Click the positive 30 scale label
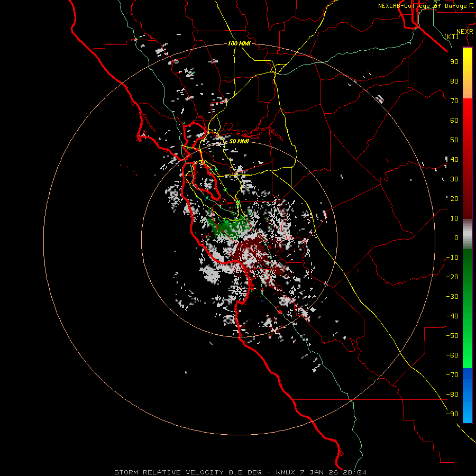 (x=454, y=179)
